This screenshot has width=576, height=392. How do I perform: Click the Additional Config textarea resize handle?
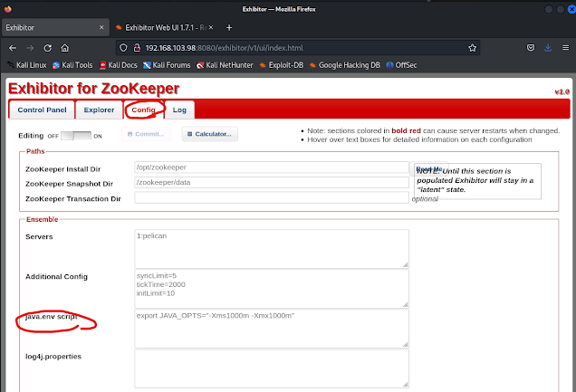click(405, 304)
